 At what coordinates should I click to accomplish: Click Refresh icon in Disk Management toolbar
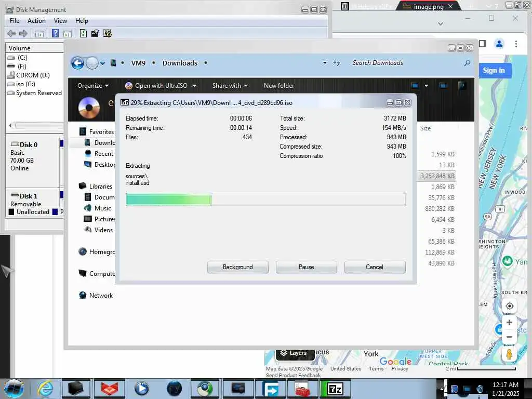click(x=83, y=33)
